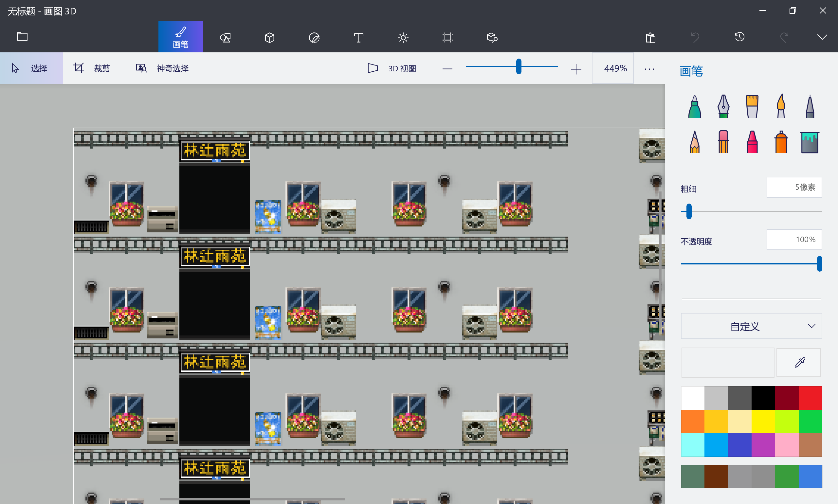This screenshot has width=838, height=504.
Task: Choose the Oil brush tool
Action: 752,106
